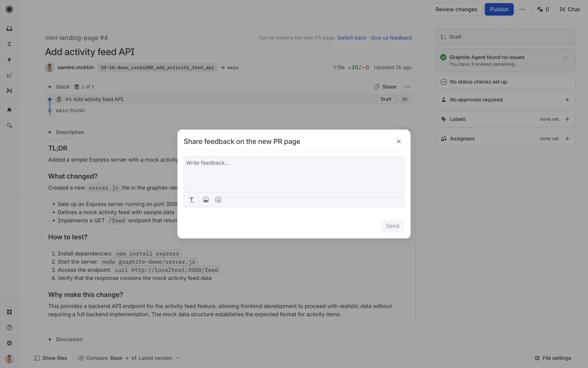The height and width of the screenshot is (368, 588).
Task: Close the Share feedback dialog
Action: tap(399, 141)
